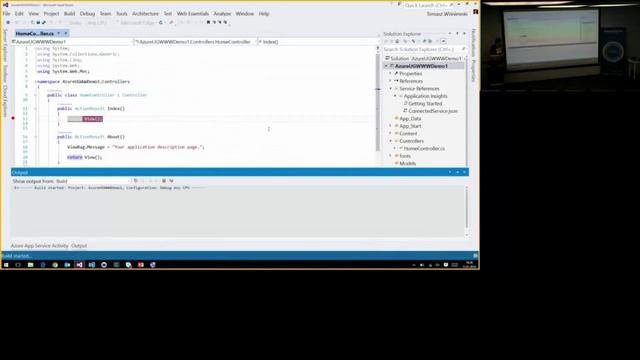Open the Test menu
This screenshot has height=360, width=640.
[168, 13]
